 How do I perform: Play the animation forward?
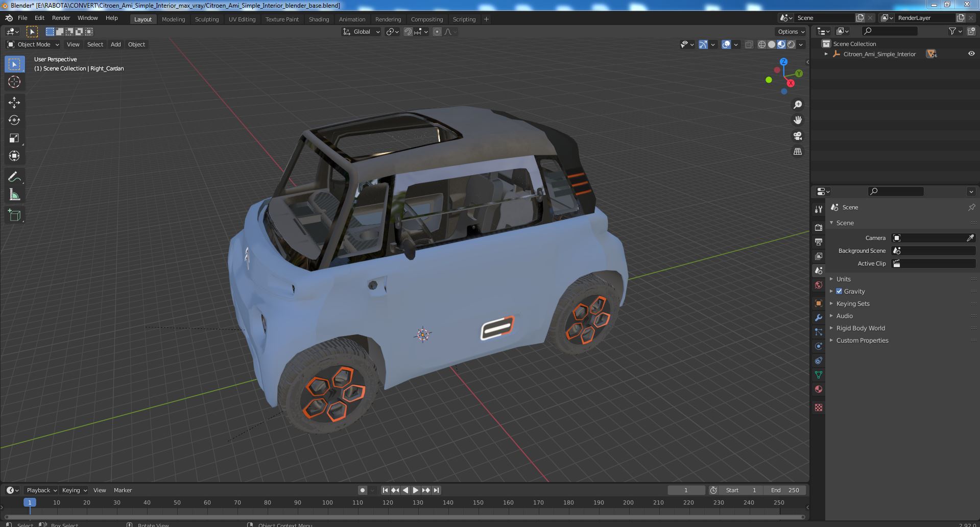pyautogui.click(x=416, y=490)
